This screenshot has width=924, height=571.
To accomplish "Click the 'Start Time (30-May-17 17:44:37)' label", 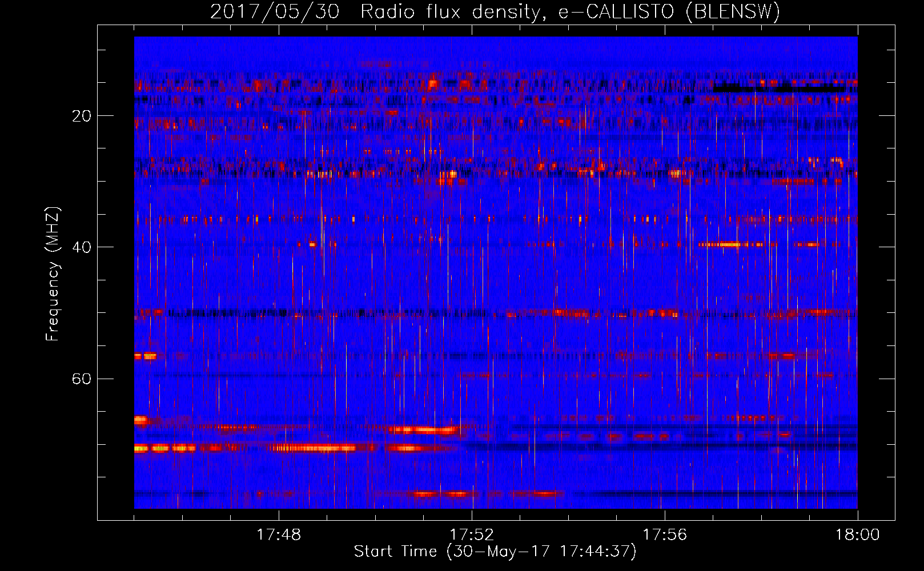I will coord(495,552).
